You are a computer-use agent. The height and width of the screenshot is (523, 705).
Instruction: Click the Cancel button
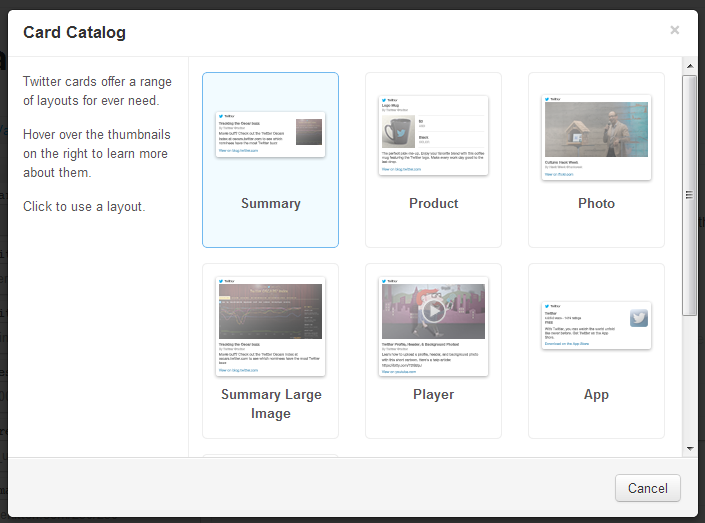[x=647, y=488]
